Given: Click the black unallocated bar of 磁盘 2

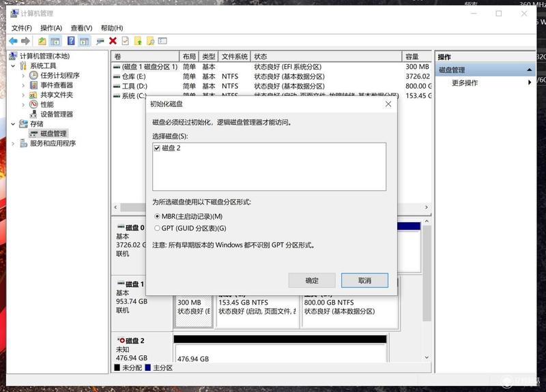Looking at the screenshot, I should pyautogui.click(x=280, y=339).
